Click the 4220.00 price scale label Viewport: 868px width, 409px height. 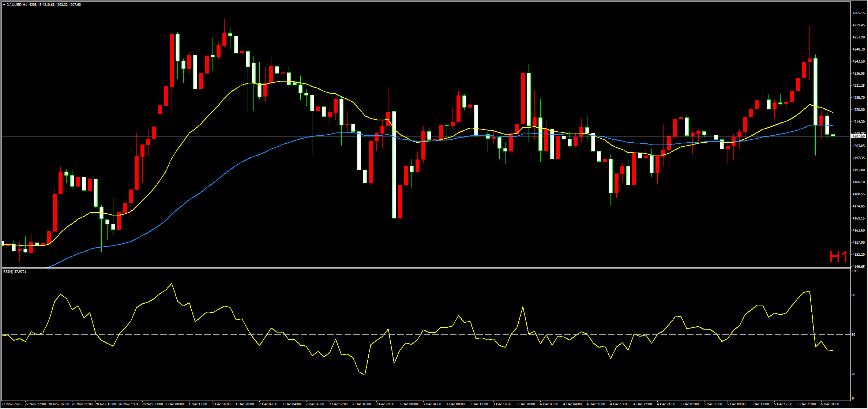click(x=858, y=109)
